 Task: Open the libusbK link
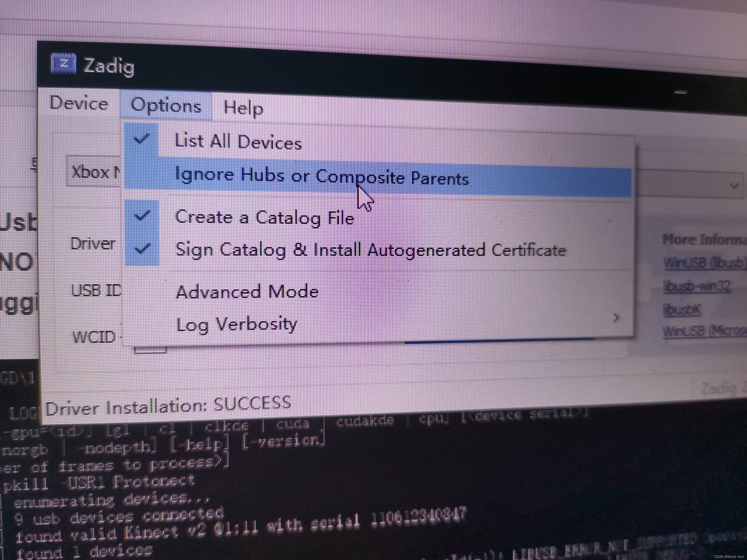point(681,309)
